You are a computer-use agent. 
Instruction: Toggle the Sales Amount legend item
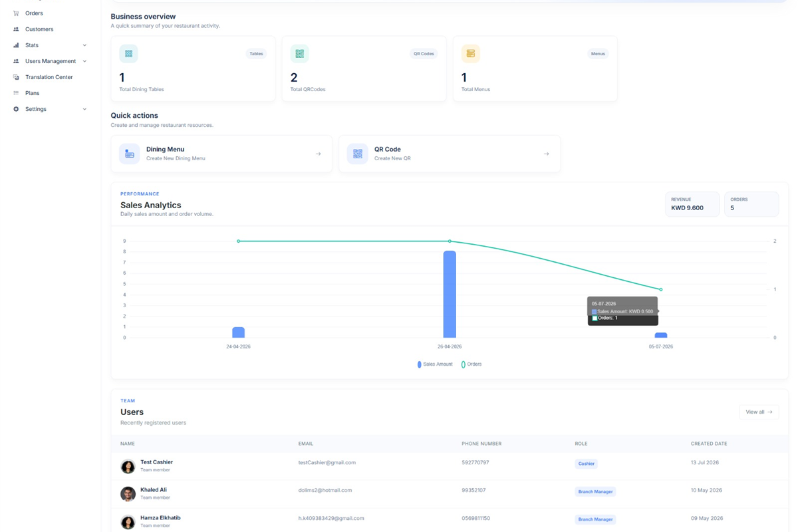click(x=435, y=364)
